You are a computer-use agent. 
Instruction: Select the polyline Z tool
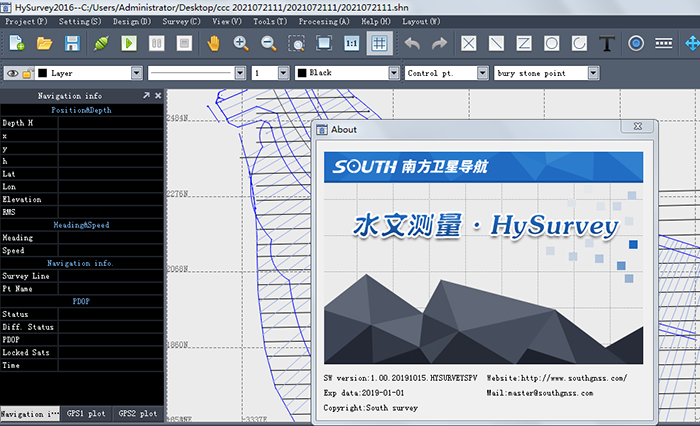(x=524, y=43)
